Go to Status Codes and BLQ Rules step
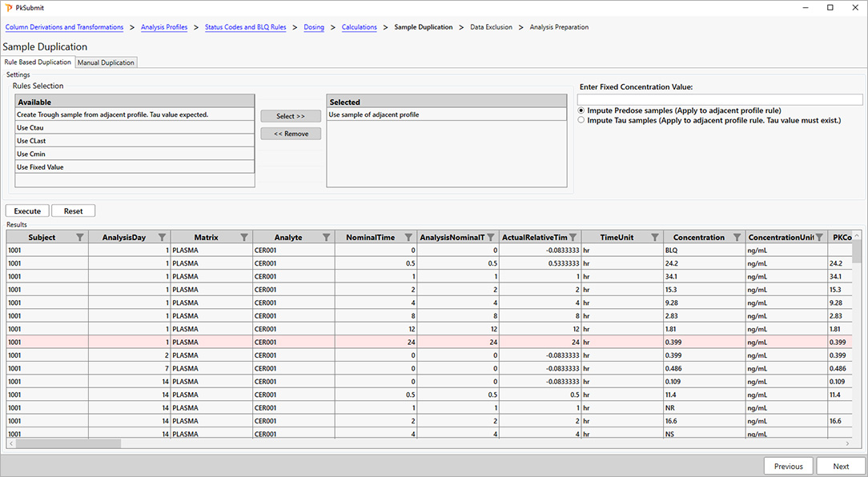 click(x=245, y=27)
